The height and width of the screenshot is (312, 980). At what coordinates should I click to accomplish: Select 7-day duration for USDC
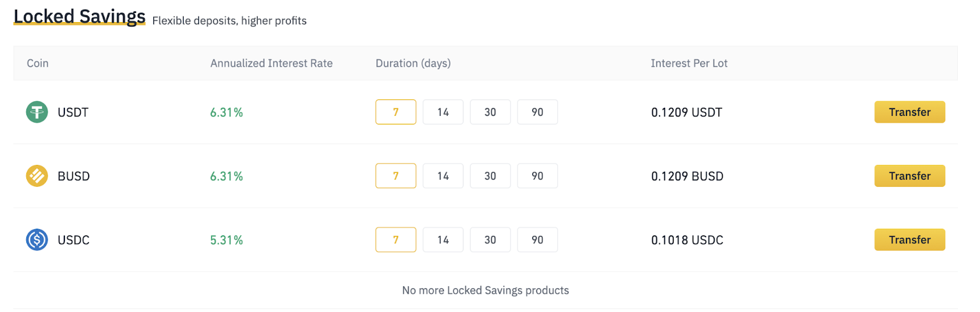click(x=396, y=240)
